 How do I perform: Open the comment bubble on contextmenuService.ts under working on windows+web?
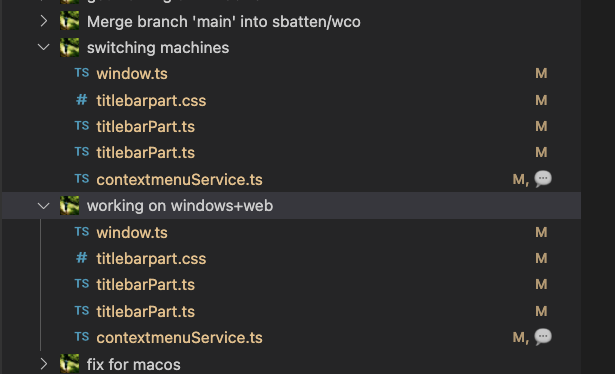[543, 337]
